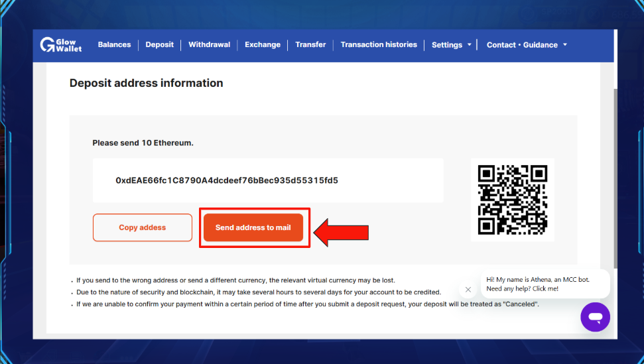
Task: Open the purple chat bot bubble
Action: [x=595, y=317]
